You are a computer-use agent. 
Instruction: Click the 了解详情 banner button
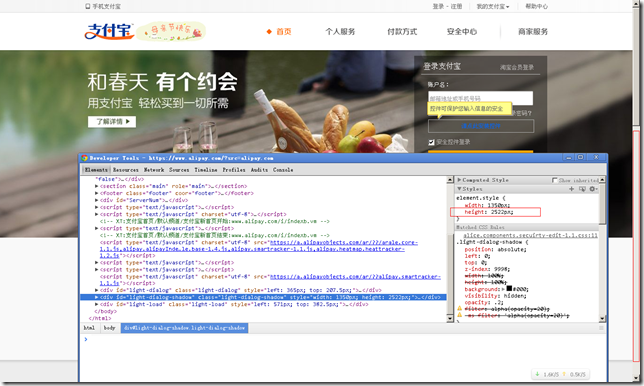coord(112,122)
